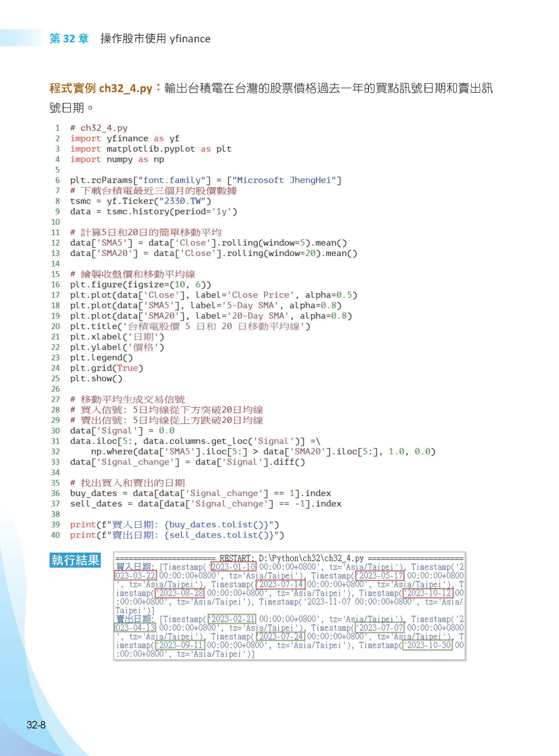Click comment starting "# 買入信號:"
This screenshot has height=756, width=559.
coord(166,410)
